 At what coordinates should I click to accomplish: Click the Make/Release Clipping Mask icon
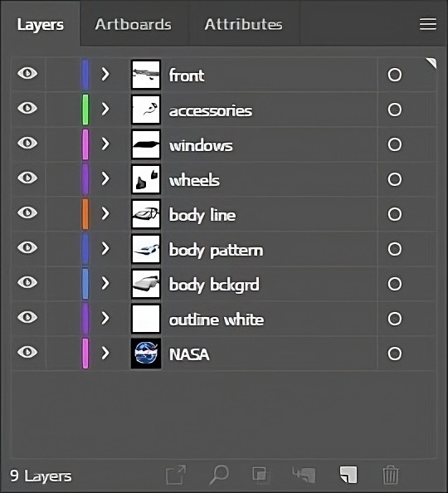tap(261, 475)
